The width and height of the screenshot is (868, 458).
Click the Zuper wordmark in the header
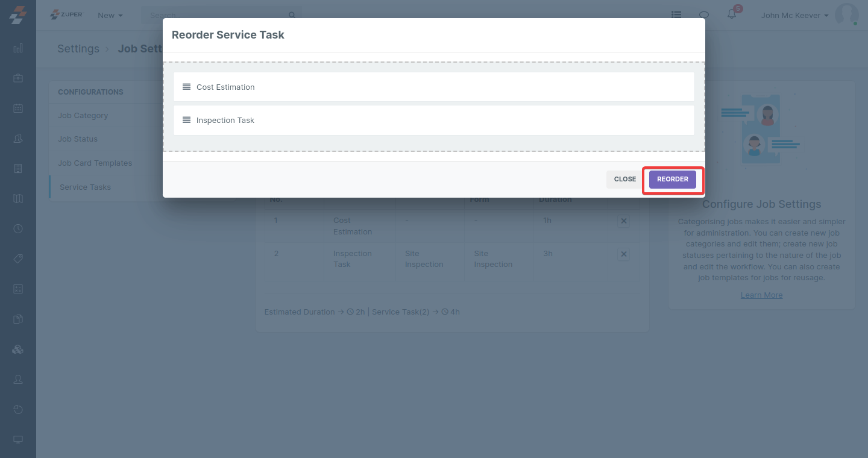(67, 14)
